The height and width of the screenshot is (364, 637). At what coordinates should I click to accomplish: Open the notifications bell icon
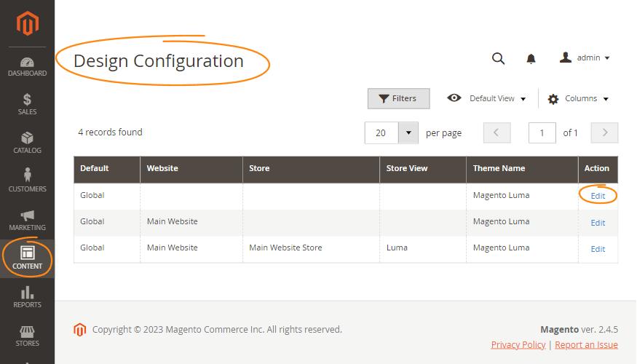[531, 59]
